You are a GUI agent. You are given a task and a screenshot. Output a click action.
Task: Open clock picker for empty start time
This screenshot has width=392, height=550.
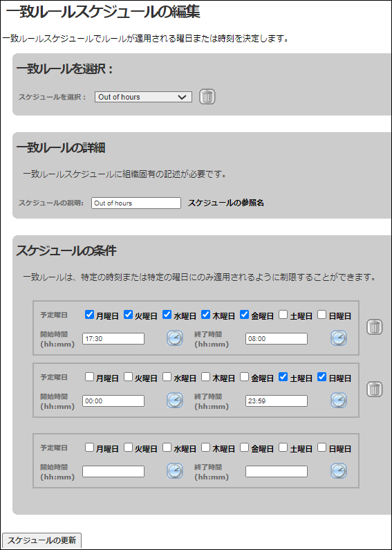pyautogui.click(x=175, y=470)
